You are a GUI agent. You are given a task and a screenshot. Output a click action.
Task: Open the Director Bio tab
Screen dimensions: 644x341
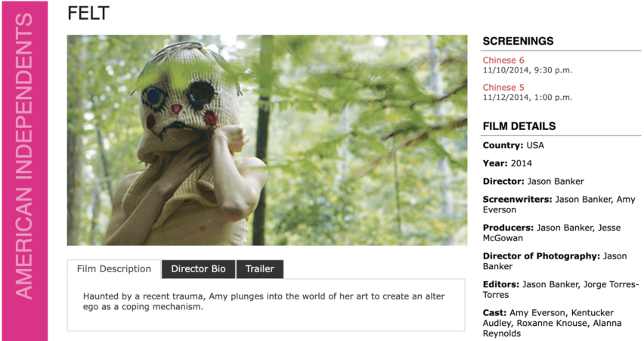(198, 269)
